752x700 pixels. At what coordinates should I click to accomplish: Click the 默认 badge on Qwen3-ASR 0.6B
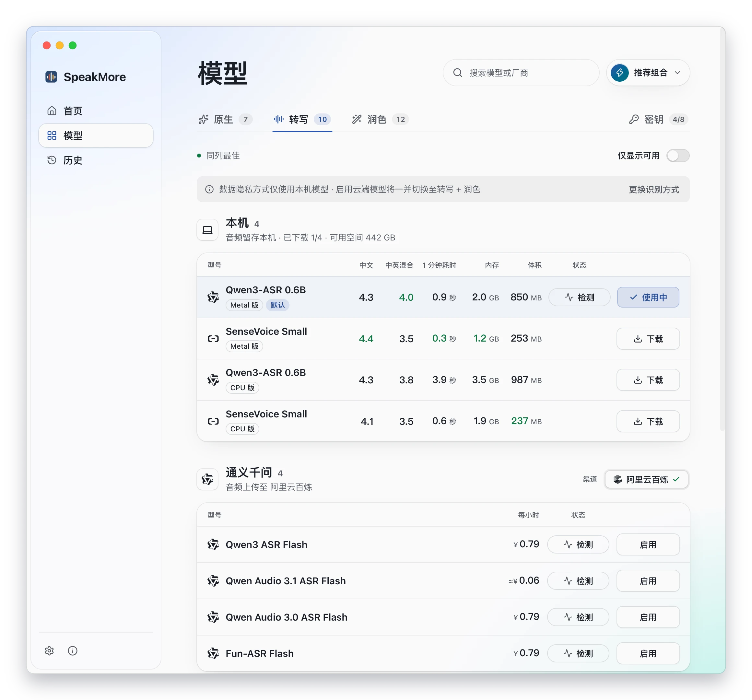click(x=278, y=305)
